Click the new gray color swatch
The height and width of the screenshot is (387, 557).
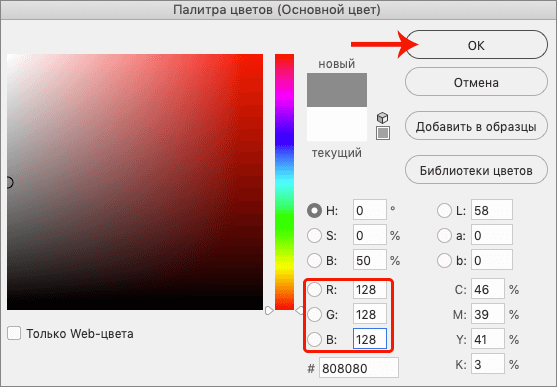[x=337, y=90]
